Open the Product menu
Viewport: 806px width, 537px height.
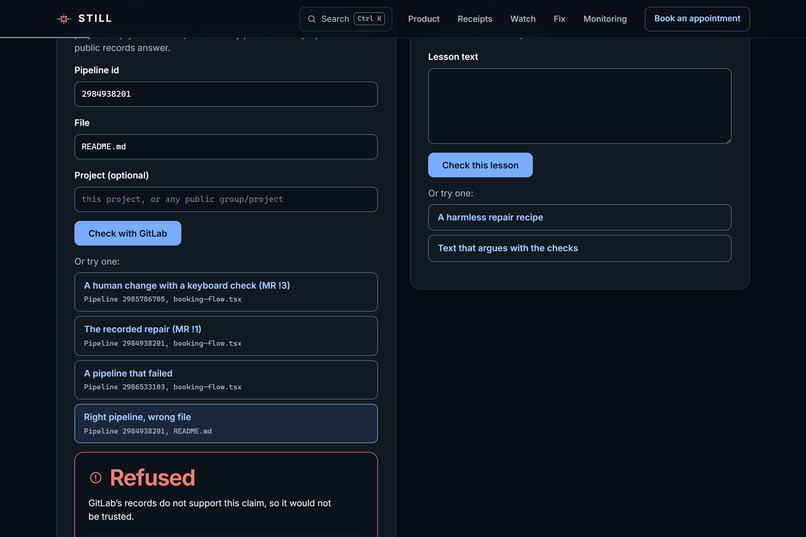[424, 19]
